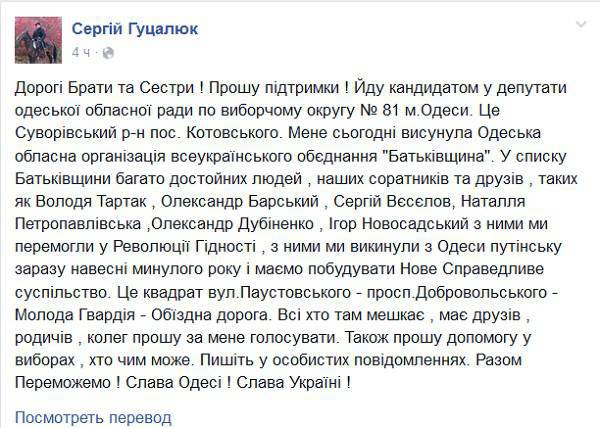
Task: Click the globe public-privacy icon
Action: point(108,53)
